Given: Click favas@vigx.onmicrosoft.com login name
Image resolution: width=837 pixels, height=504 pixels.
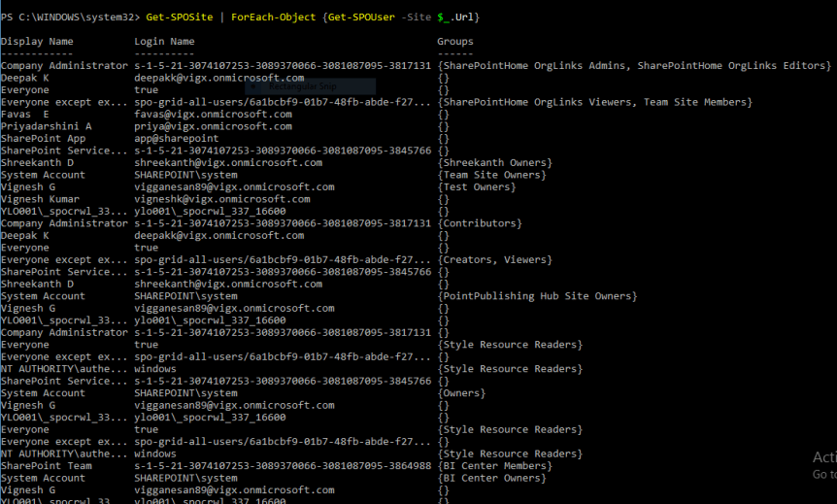Looking at the screenshot, I should pyautogui.click(x=213, y=115).
